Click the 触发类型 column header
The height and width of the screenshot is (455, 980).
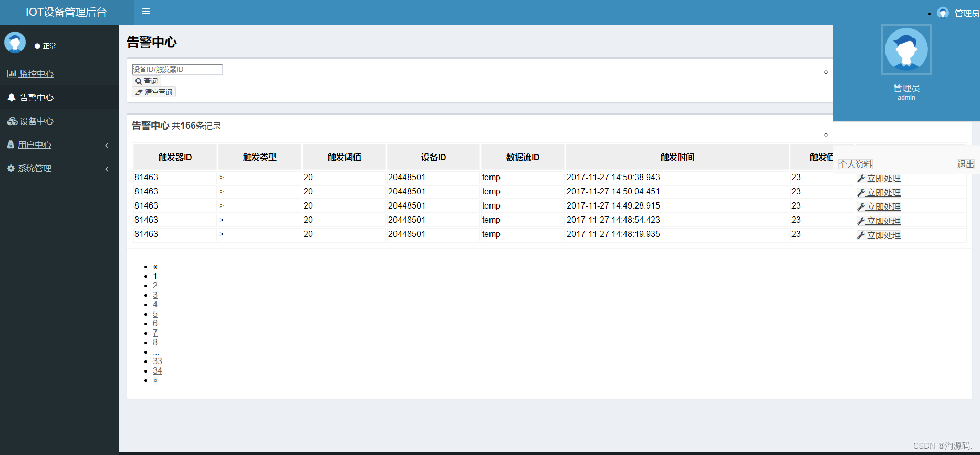click(260, 157)
